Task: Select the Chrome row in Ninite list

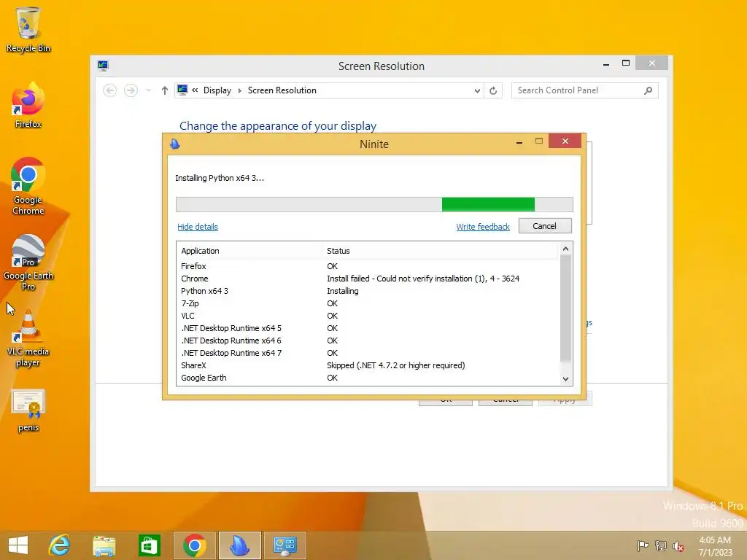Action: [x=368, y=279]
